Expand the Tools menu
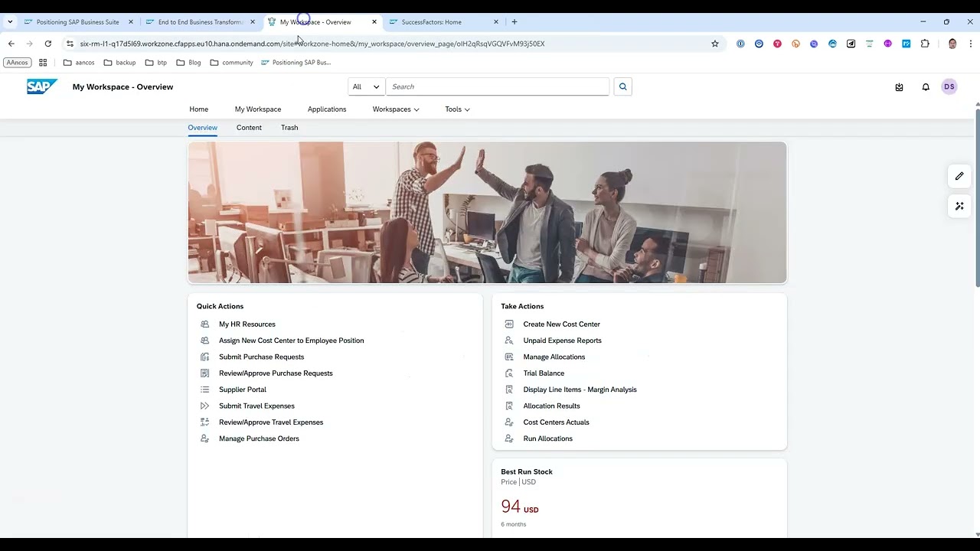Screen dimensions: 980x551 [x=458, y=109]
